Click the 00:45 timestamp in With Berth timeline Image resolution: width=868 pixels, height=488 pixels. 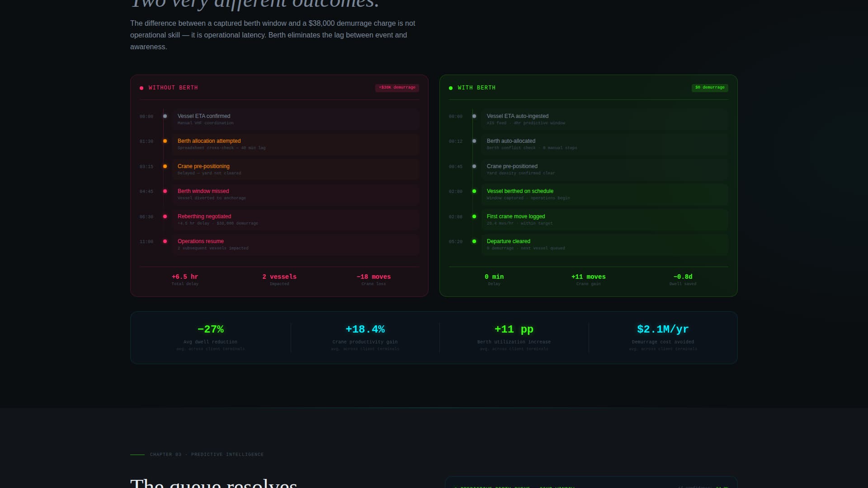[456, 167]
